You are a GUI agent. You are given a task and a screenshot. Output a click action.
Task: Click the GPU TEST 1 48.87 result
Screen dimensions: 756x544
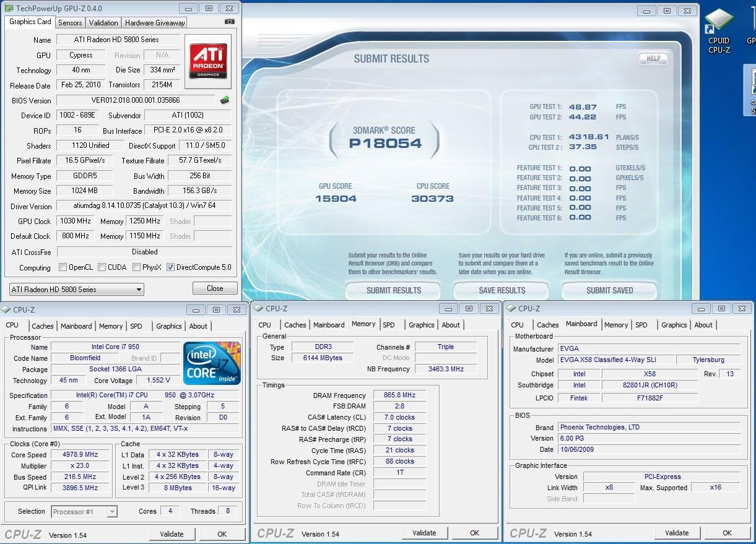coord(583,107)
